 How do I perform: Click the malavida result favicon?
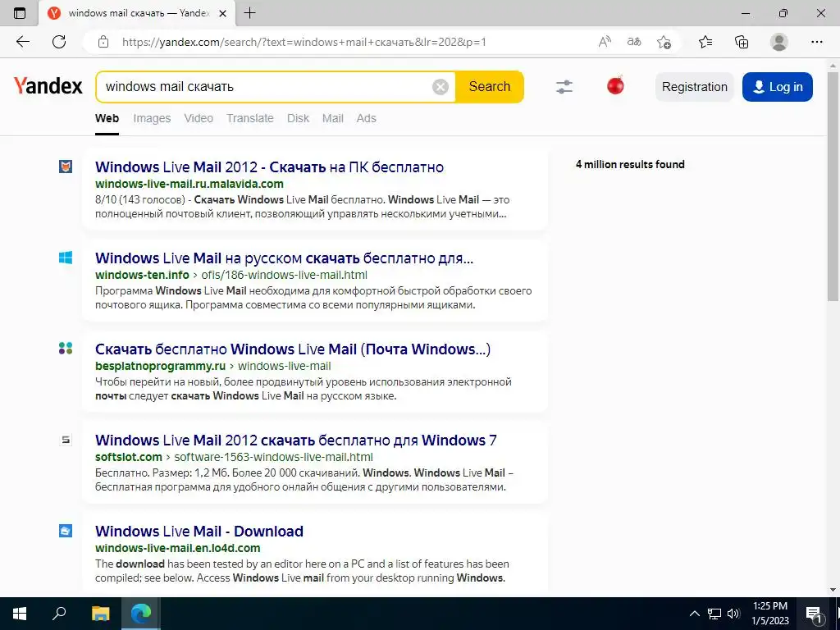click(x=66, y=167)
